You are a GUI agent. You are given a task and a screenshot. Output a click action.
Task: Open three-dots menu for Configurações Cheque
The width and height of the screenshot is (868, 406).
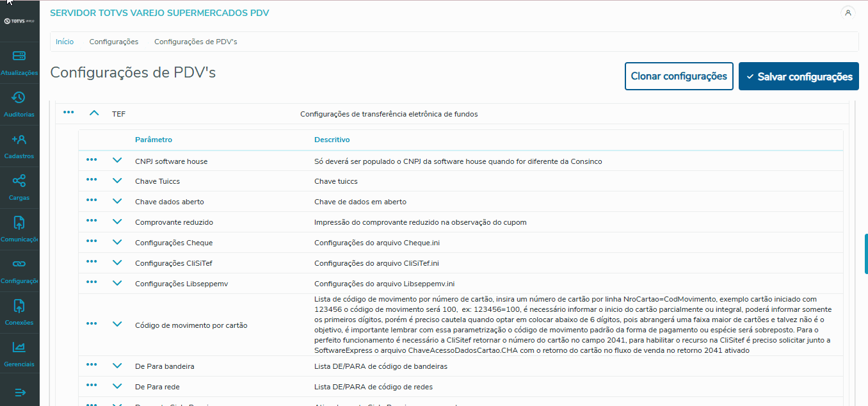(x=92, y=241)
